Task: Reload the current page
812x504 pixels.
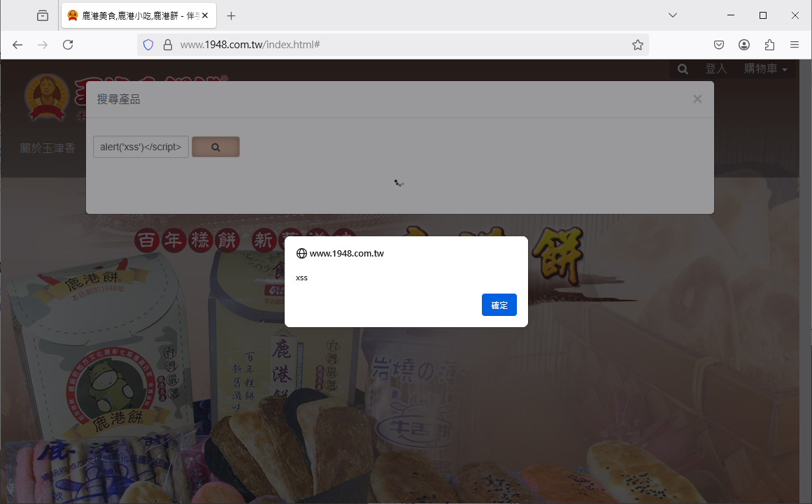Action: pyautogui.click(x=68, y=45)
